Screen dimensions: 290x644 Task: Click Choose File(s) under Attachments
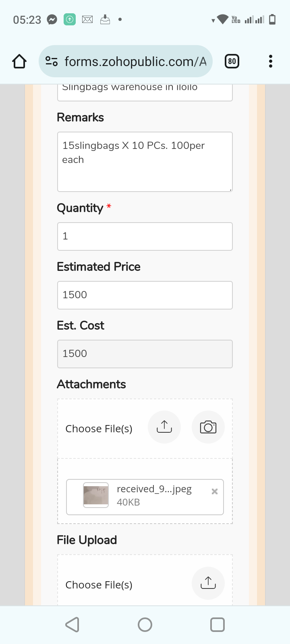coord(99,429)
